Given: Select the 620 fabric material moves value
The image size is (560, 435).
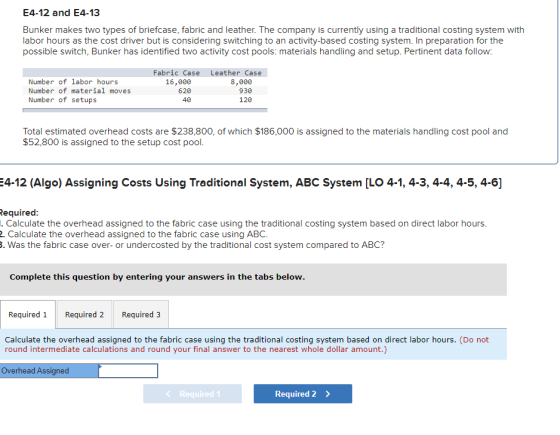Looking at the screenshot, I should coord(185,91).
